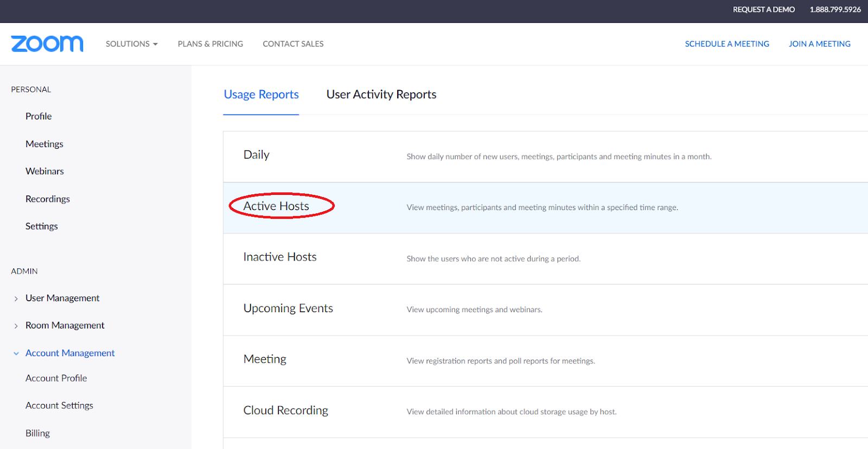Open Account Settings page
Viewport: 868px width, 449px height.
coord(59,406)
